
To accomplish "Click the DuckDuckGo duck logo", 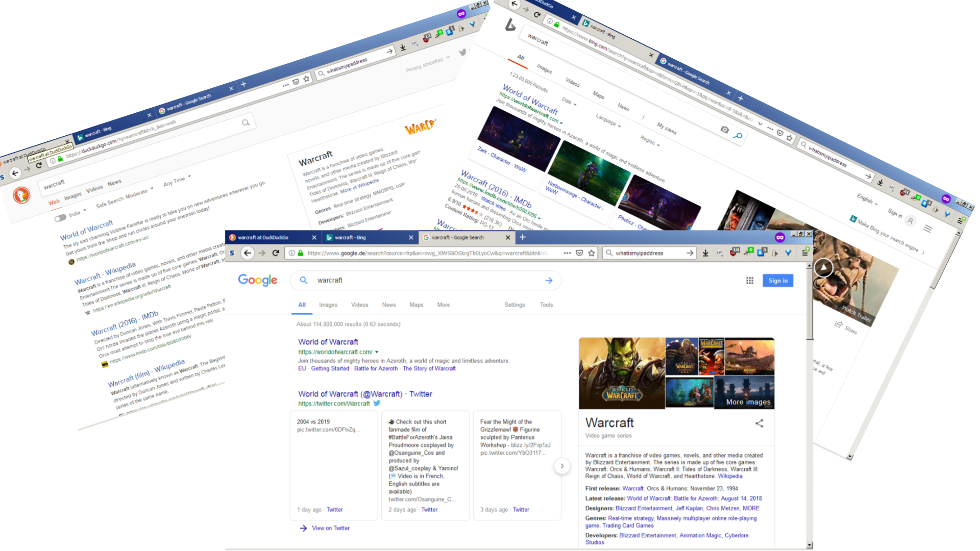I will 21,195.
